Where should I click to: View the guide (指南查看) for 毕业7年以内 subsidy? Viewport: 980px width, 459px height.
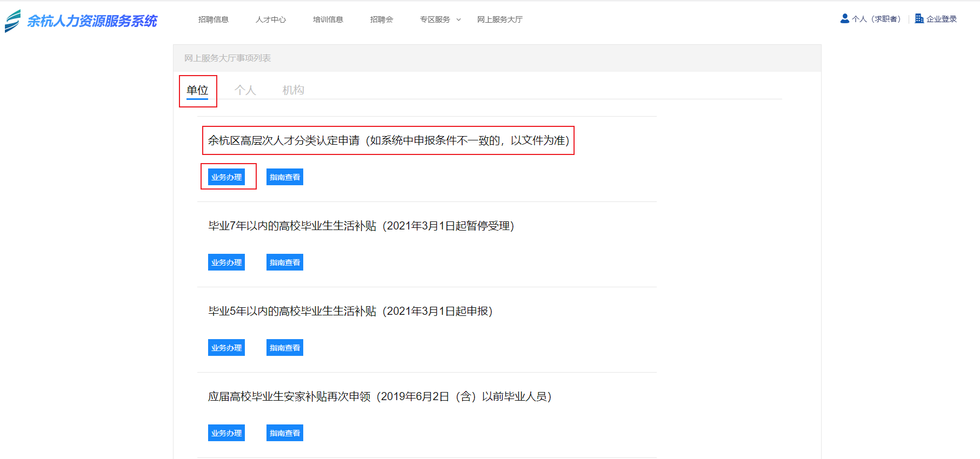pyautogui.click(x=285, y=262)
